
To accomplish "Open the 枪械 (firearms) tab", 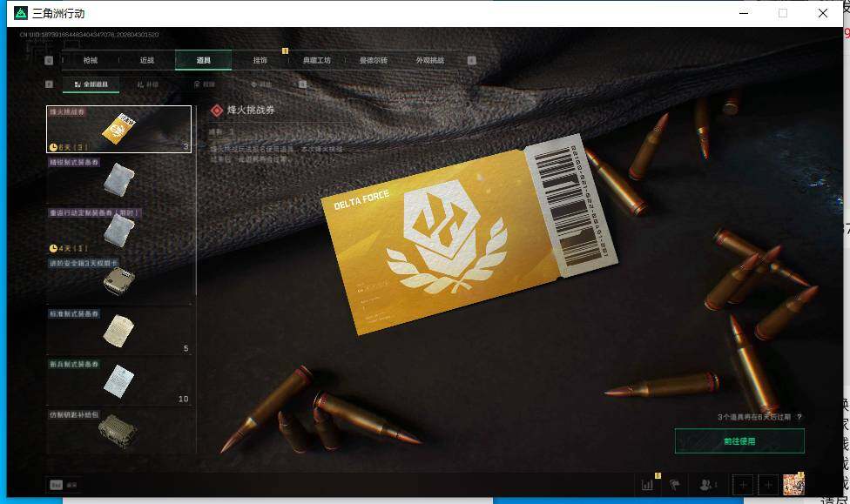I will coord(91,60).
